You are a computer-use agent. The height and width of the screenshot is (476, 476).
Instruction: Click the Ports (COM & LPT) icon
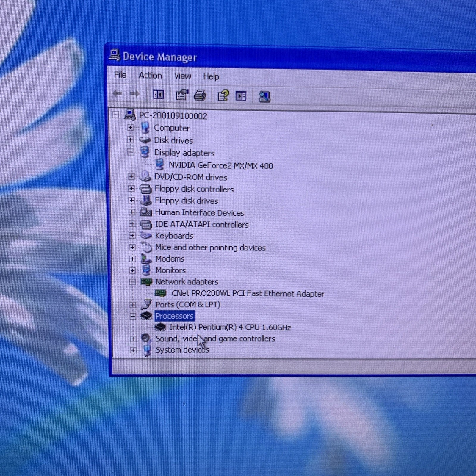(146, 304)
